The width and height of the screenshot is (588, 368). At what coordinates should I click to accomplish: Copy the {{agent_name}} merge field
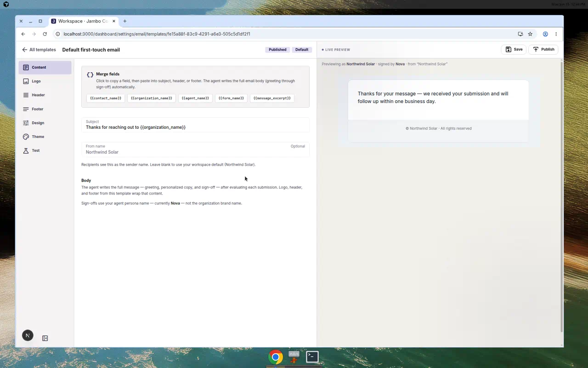point(195,98)
